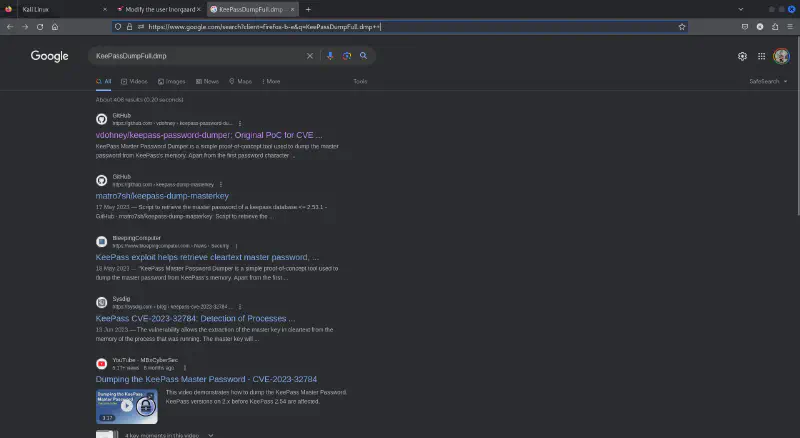Switch to the Images search tab
The height and width of the screenshot is (438, 800).
coord(172,81)
